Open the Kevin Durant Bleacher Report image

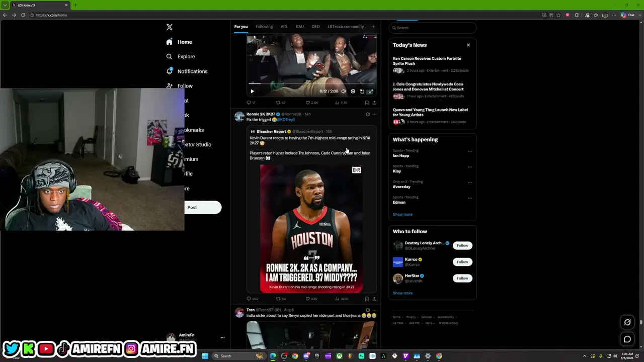click(x=311, y=228)
